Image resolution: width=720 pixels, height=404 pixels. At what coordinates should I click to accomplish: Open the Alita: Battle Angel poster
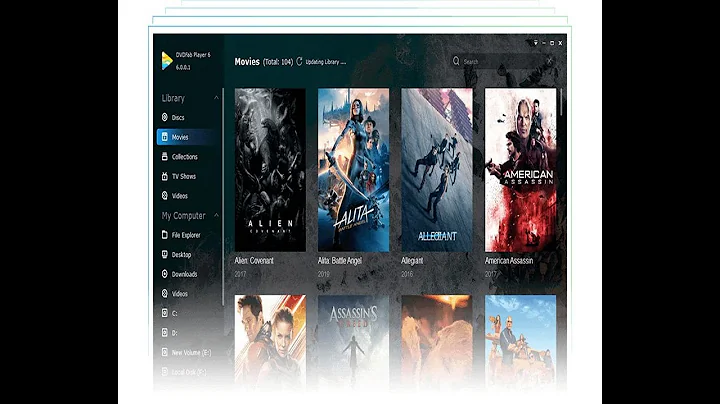(354, 170)
